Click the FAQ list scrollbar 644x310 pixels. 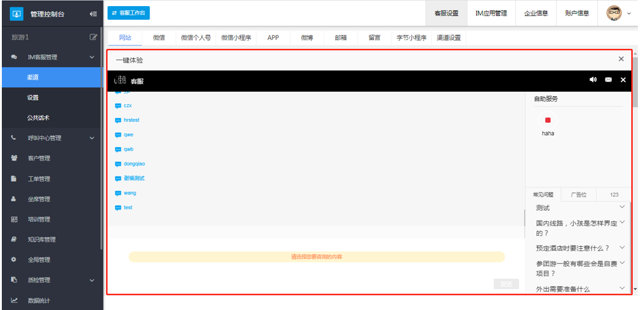coord(631,245)
